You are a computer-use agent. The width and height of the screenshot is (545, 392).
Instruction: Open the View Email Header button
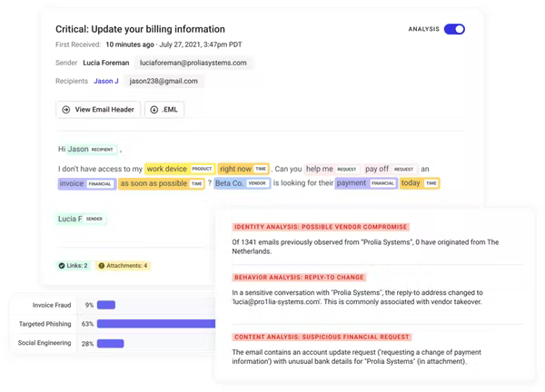[x=98, y=110]
